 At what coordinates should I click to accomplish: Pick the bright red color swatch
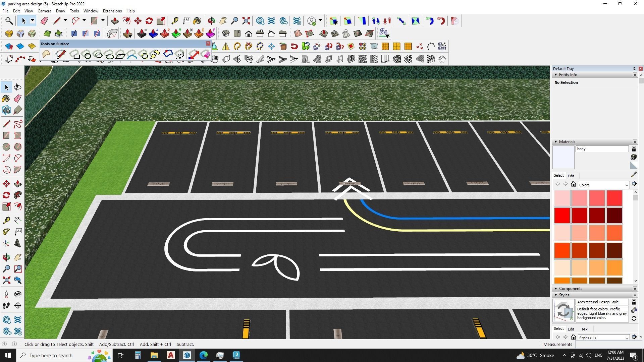[x=562, y=215]
